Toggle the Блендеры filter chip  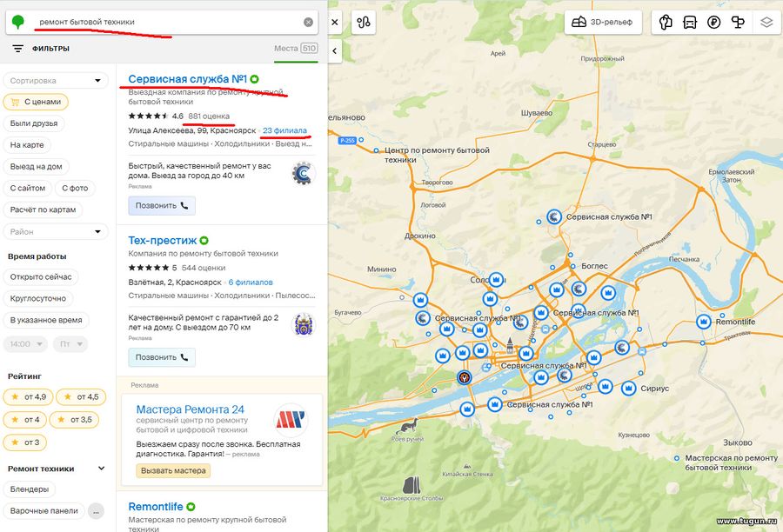click(30, 489)
